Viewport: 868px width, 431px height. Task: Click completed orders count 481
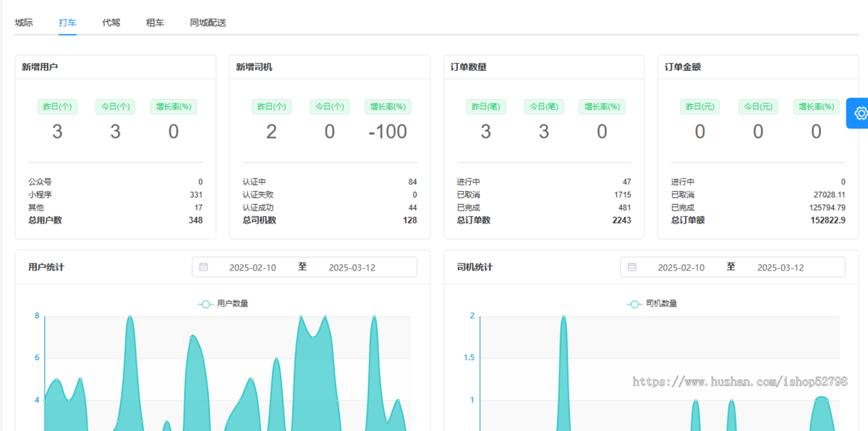coord(624,208)
